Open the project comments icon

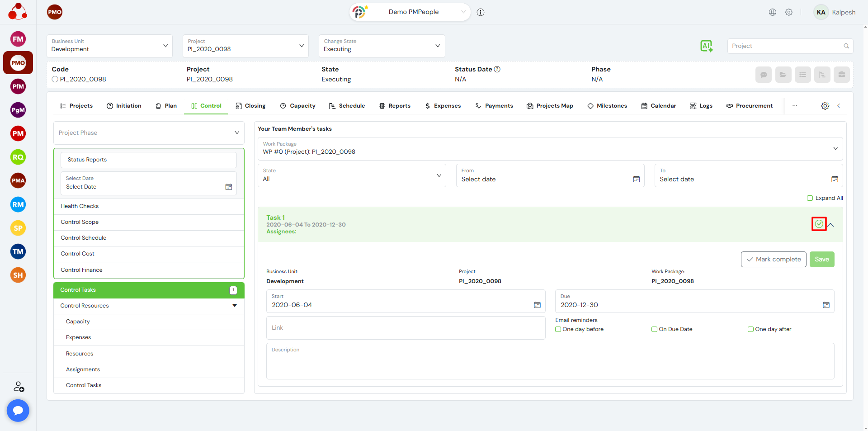pos(764,75)
